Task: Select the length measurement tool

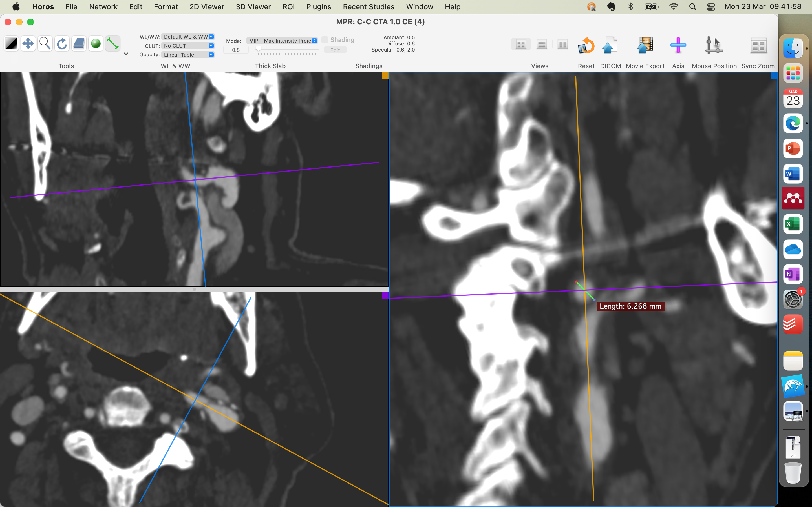Action: point(113,44)
